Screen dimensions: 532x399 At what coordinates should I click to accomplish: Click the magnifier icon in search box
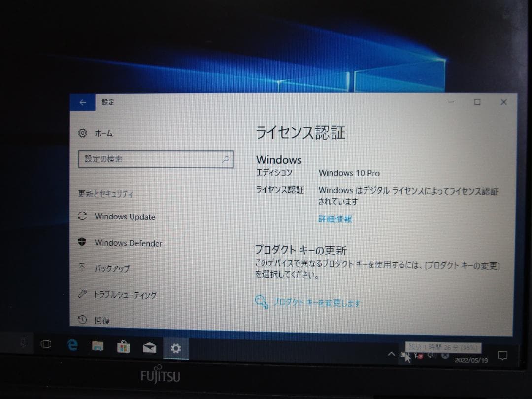coord(226,159)
